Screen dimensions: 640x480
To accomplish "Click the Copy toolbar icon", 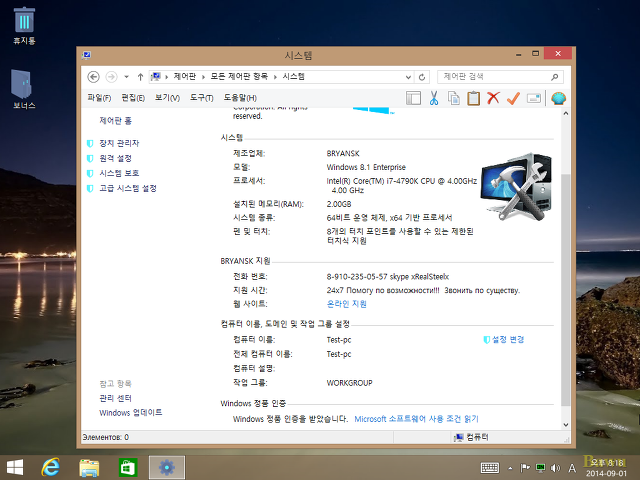I will (x=453, y=98).
